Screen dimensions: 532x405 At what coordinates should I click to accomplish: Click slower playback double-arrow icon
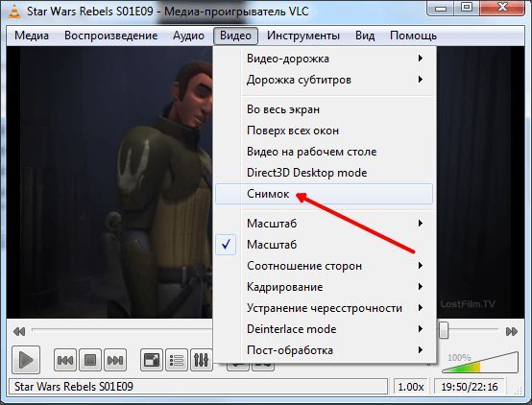pyautogui.click(x=19, y=331)
